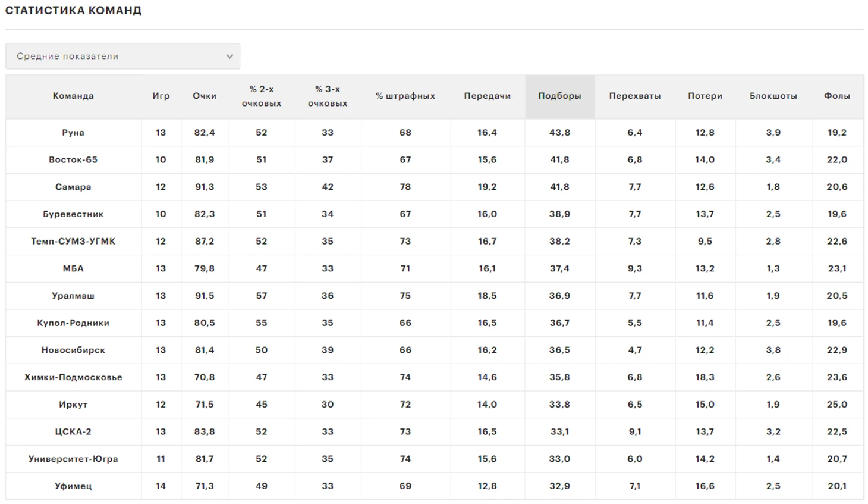The image size is (868, 504).
Task: Open team 'МБА'
Action: point(73,269)
